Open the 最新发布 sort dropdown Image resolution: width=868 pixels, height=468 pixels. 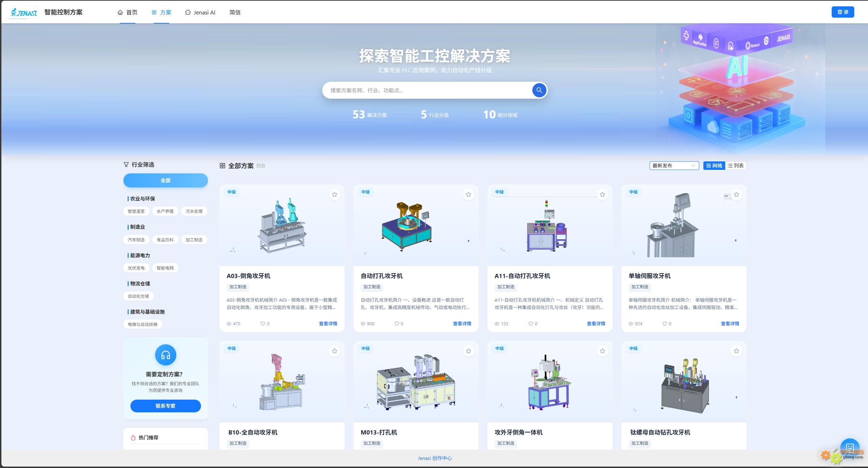coord(674,166)
